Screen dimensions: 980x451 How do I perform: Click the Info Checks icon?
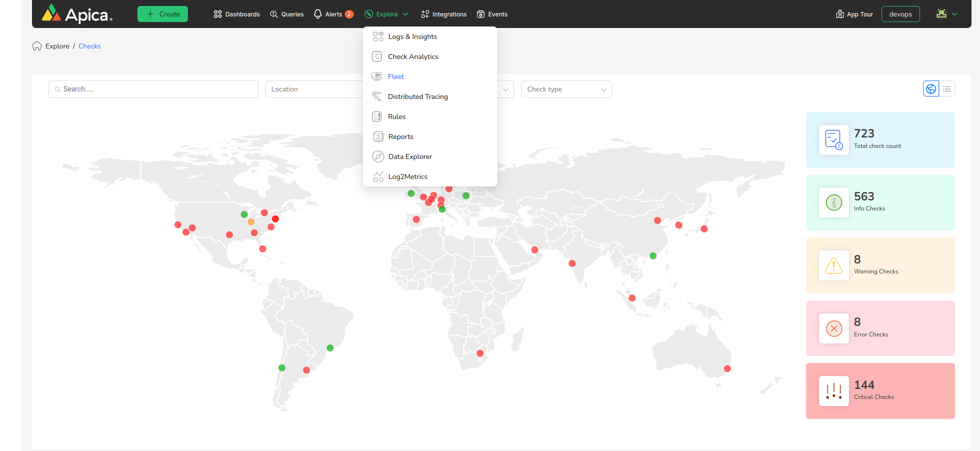pyautogui.click(x=834, y=202)
